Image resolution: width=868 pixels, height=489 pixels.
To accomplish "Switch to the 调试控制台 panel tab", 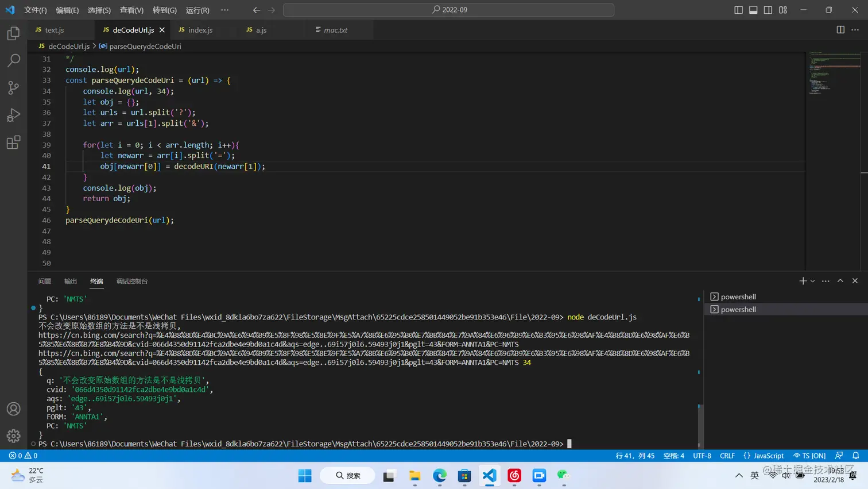I will coord(132,281).
